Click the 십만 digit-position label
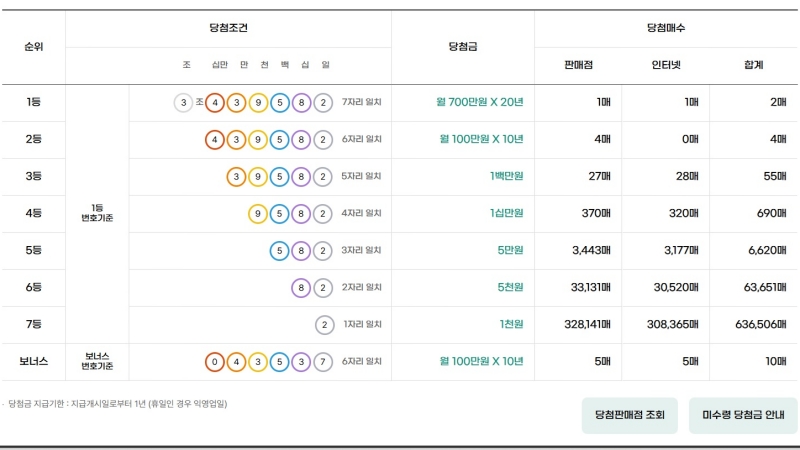The height and width of the screenshot is (450, 800). (x=220, y=65)
